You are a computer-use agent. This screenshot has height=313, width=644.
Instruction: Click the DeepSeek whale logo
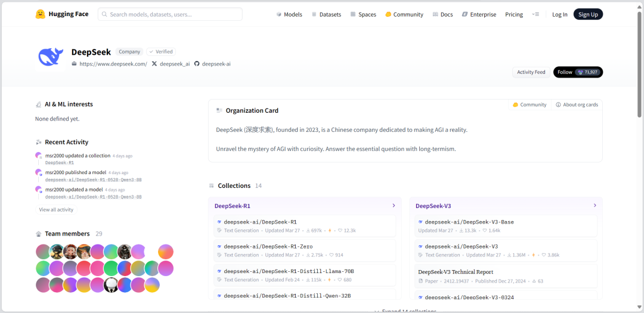coord(50,57)
